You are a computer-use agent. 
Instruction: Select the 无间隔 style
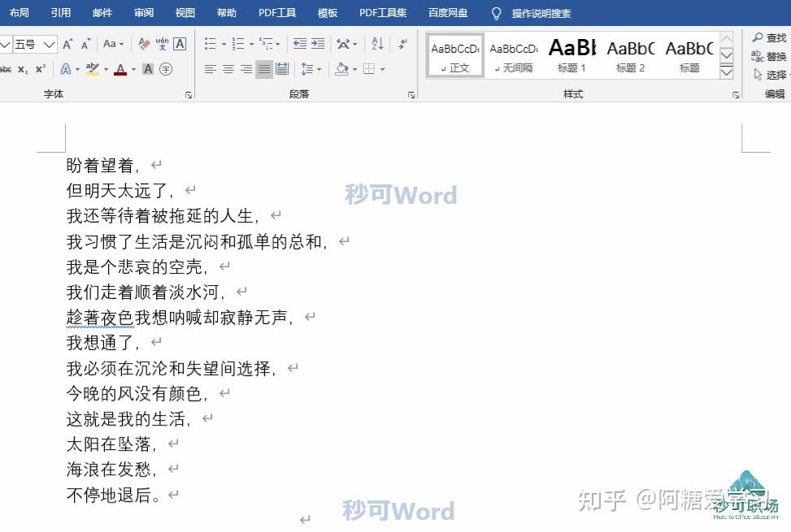click(514, 55)
